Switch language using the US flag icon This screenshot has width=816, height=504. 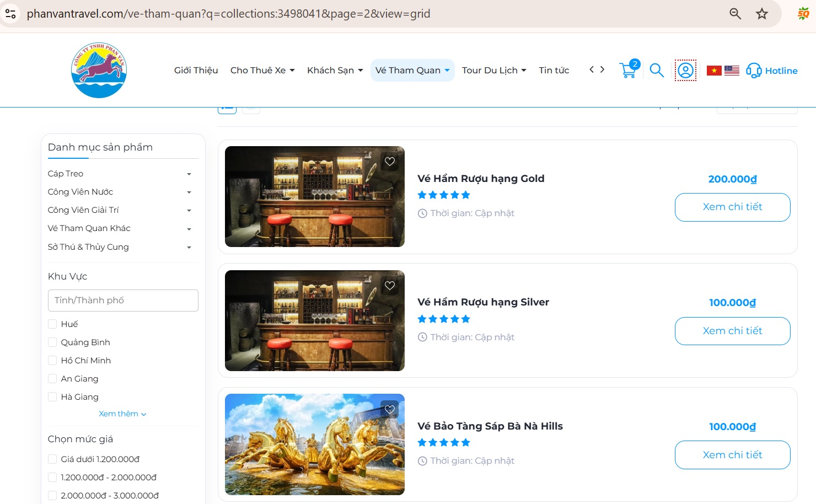(x=732, y=70)
